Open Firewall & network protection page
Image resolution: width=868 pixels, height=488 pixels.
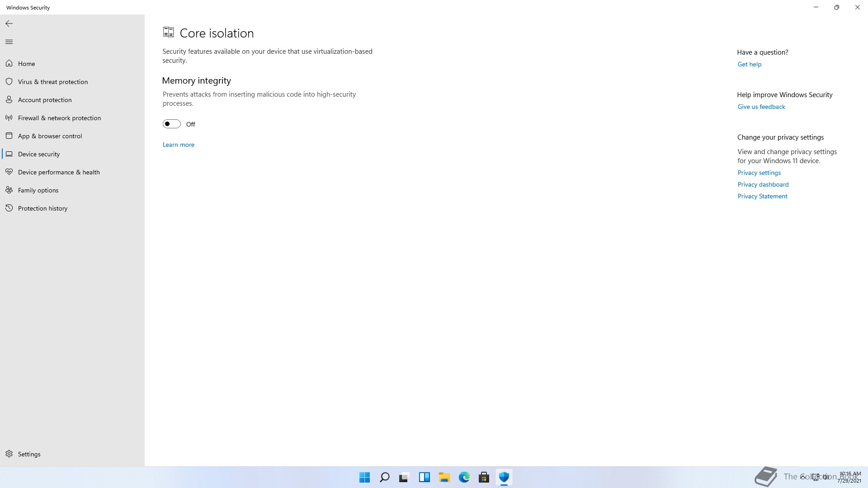(72, 117)
